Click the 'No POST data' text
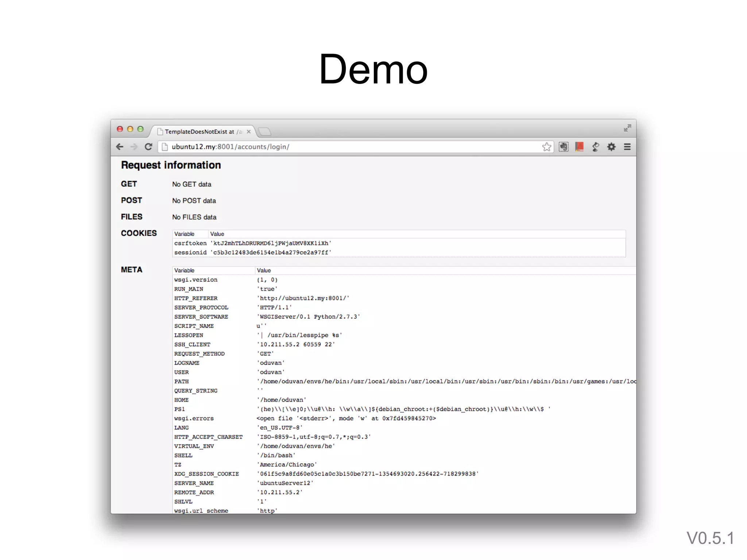 [x=194, y=201]
